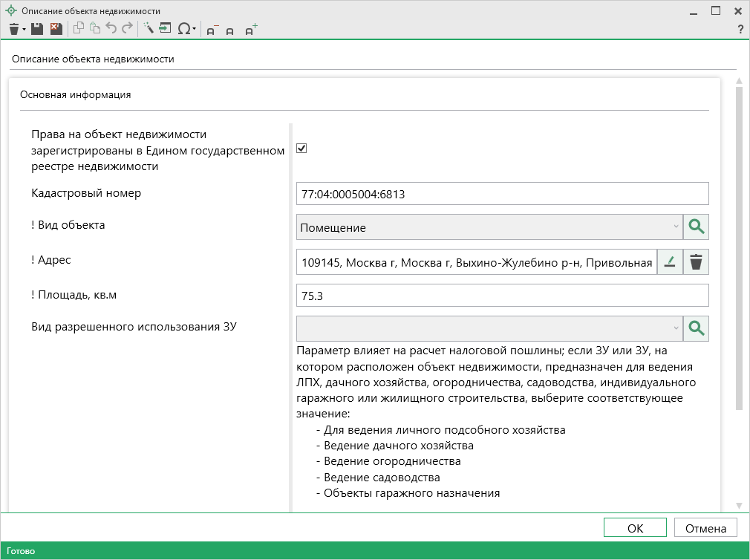Click the scroll down arrow of the scrollbar
750x560 pixels.
pos(739,506)
